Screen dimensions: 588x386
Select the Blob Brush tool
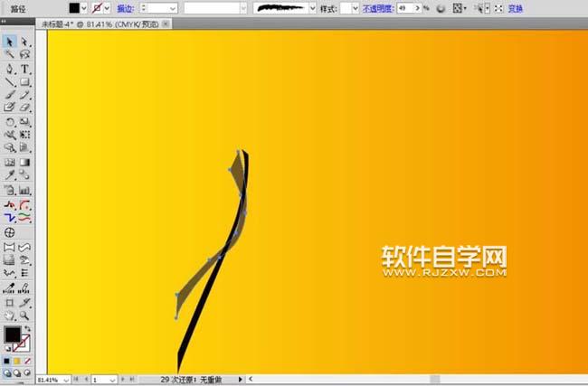coord(9,108)
